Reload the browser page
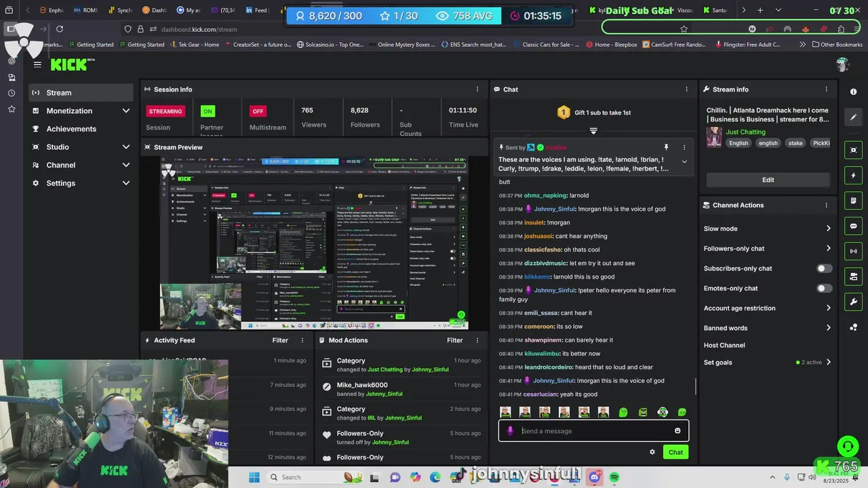 [x=60, y=29]
